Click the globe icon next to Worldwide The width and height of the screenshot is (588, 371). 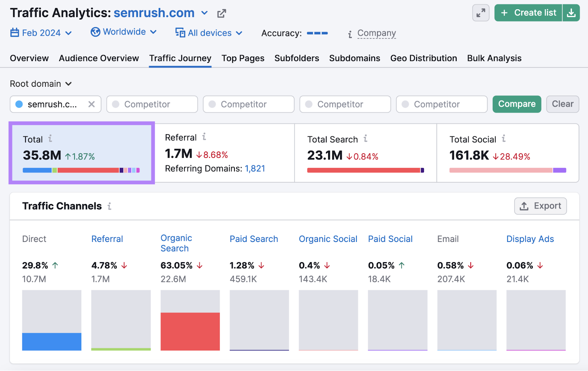tap(95, 32)
